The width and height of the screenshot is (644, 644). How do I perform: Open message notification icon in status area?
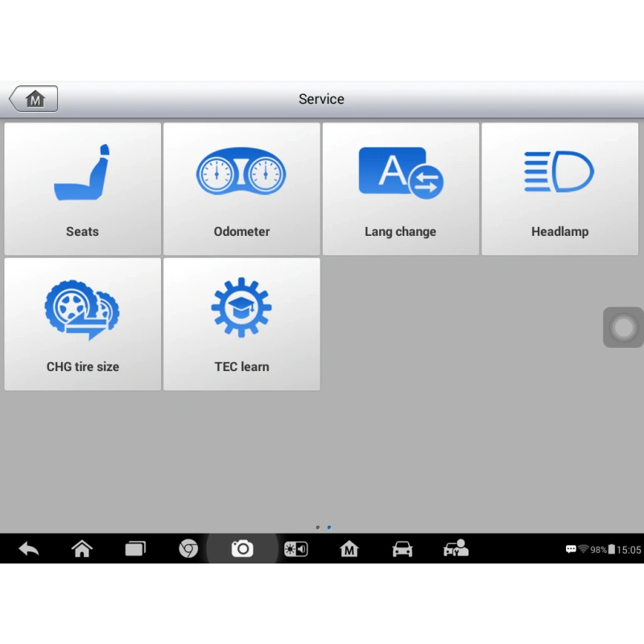571,550
